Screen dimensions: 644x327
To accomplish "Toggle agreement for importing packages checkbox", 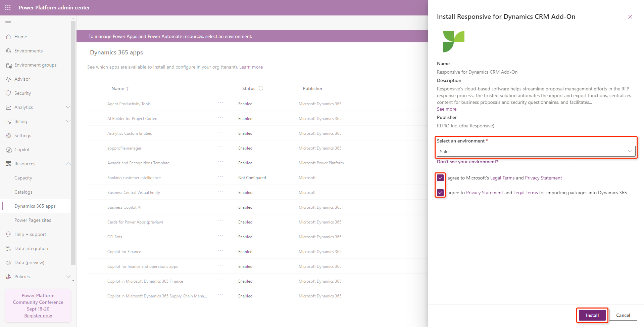I will pos(440,193).
